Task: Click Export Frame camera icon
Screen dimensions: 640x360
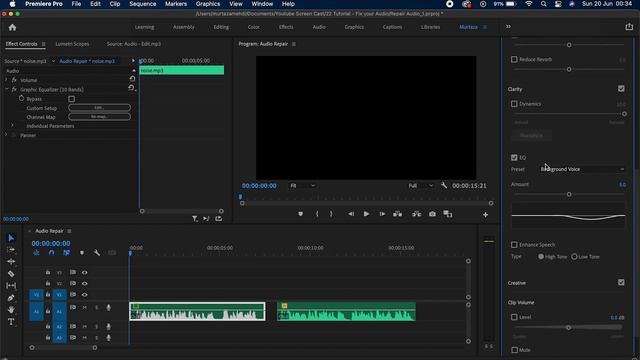Action: [x=432, y=214]
